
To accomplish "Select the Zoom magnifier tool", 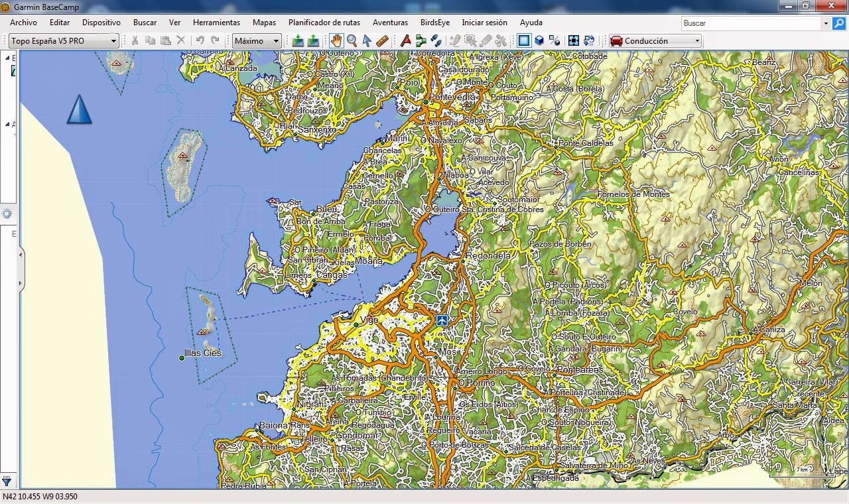I will click(x=352, y=40).
